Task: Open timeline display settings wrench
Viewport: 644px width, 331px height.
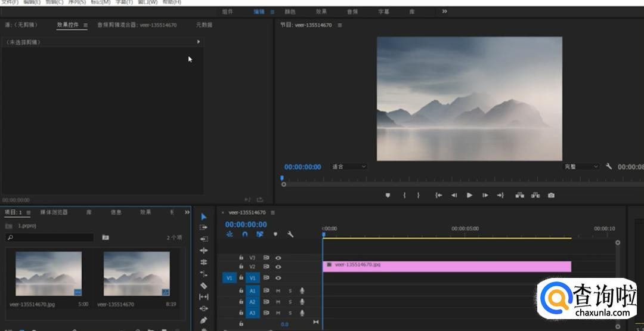Action: [x=290, y=234]
